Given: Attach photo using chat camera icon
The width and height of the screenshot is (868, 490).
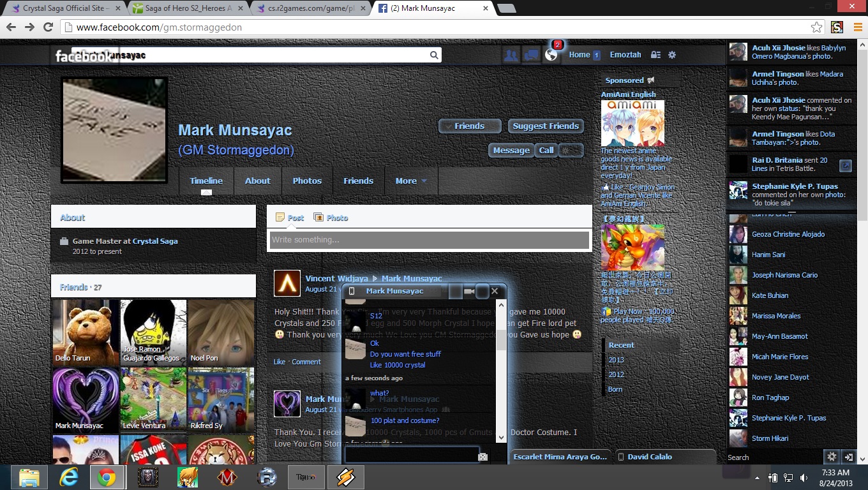Looking at the screenshot, I should tap(483, 456).
